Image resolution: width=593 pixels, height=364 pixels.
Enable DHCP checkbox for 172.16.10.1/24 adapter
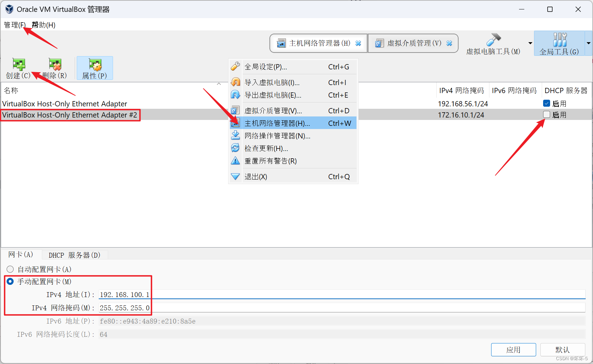tap(547, 115)
